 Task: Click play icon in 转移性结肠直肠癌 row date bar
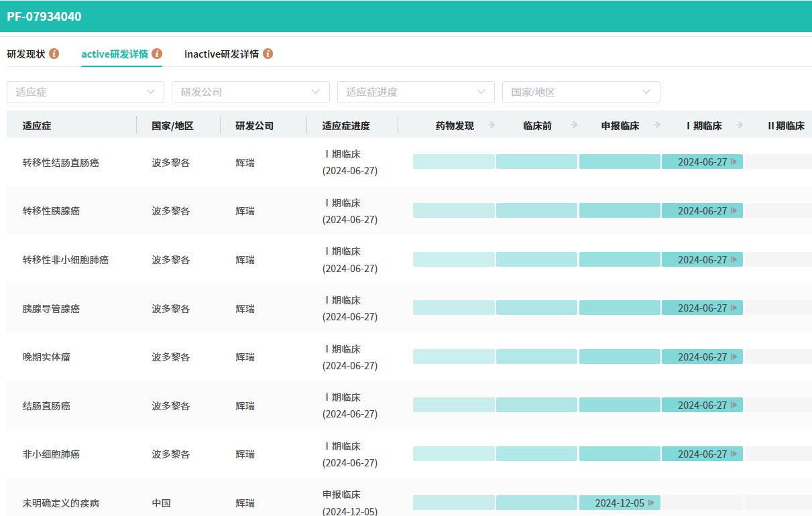click(x=734, y=162)
